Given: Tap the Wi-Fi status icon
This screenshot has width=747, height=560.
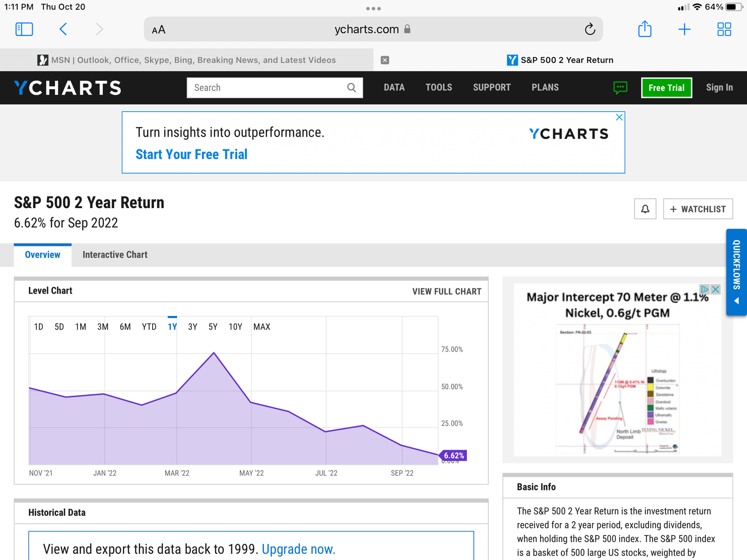Looking at the screenshot, I should (x=697, y=7).
